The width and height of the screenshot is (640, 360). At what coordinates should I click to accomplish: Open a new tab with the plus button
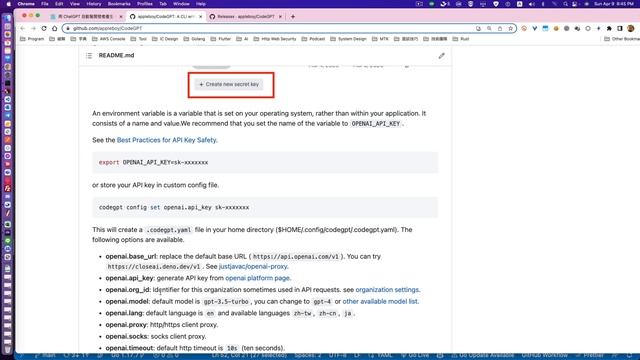click(x=293, y=17)
